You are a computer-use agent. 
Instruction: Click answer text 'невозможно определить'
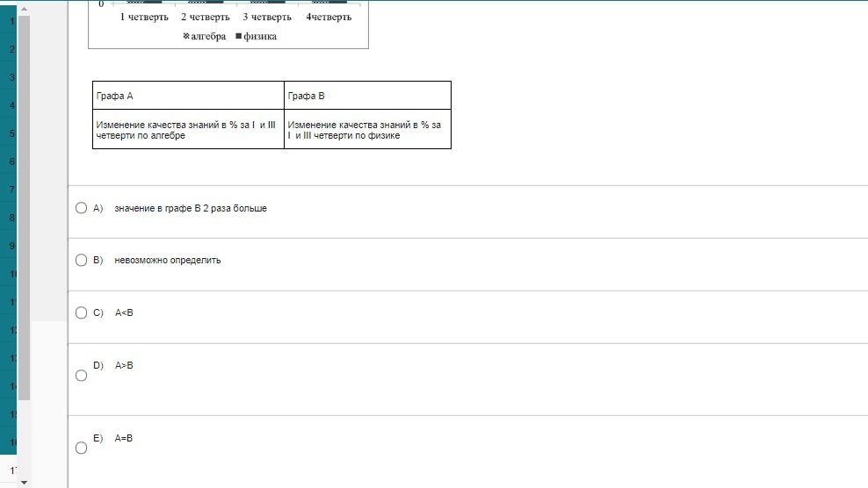click(167, 261)
